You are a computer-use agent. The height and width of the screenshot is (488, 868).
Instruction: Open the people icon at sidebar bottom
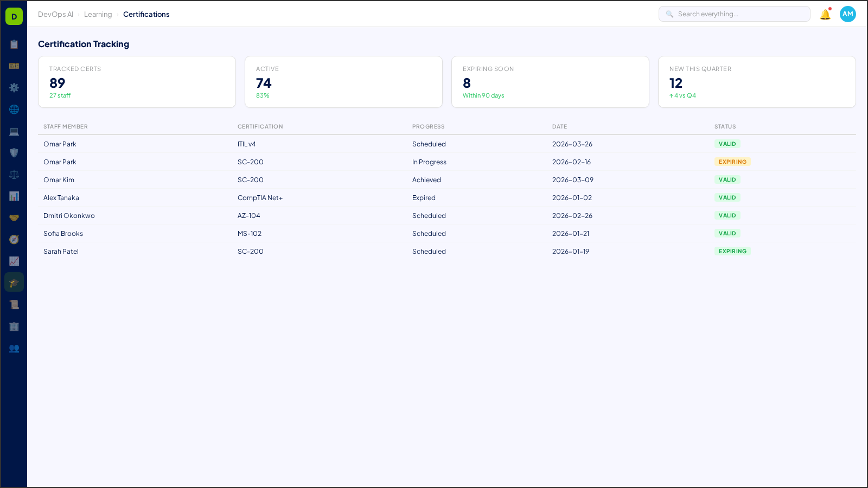[14, 349]
